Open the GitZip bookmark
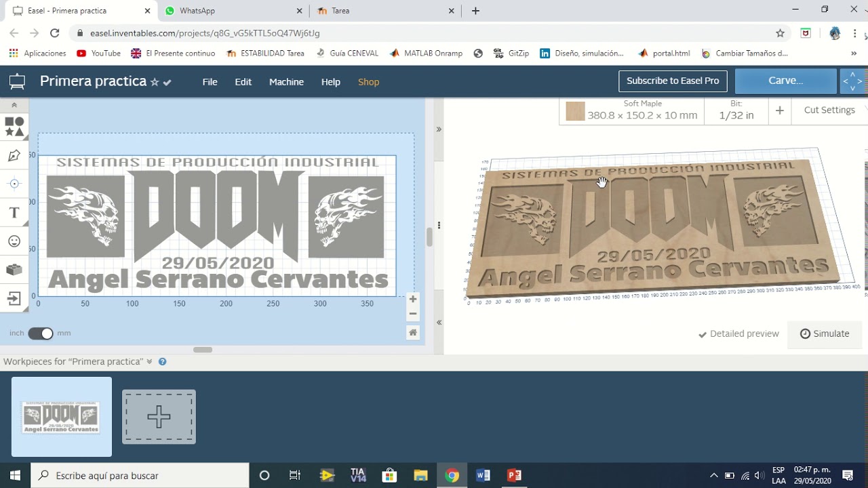Viewport: 868px width, 488px height. pyautogui.click(x=511, y=53)
